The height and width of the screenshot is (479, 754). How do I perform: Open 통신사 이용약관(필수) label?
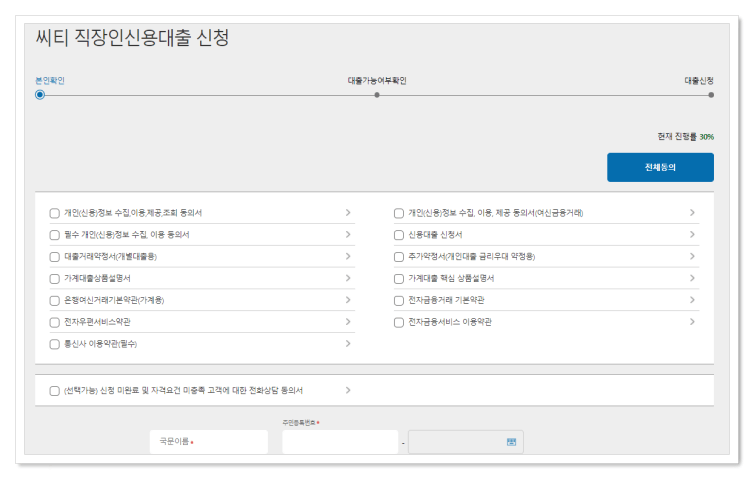click(101, 344)
